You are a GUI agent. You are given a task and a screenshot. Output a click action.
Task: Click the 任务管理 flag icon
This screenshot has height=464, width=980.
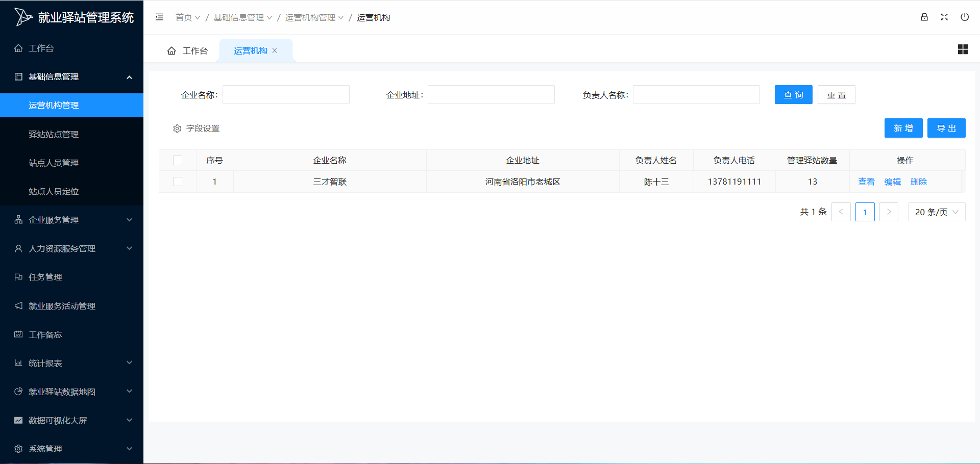(18, 277)
